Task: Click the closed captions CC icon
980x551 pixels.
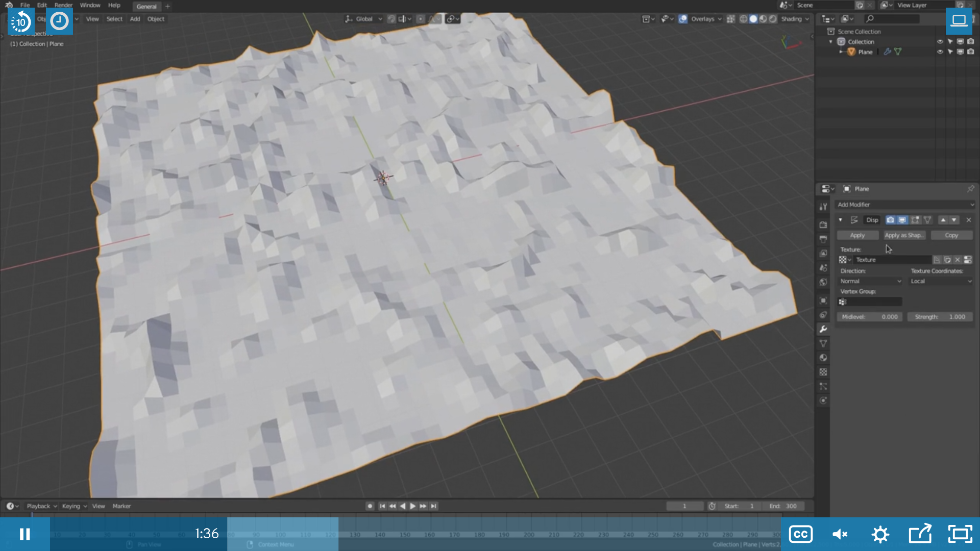Action: pyautogui.click(x=800, y=534)
